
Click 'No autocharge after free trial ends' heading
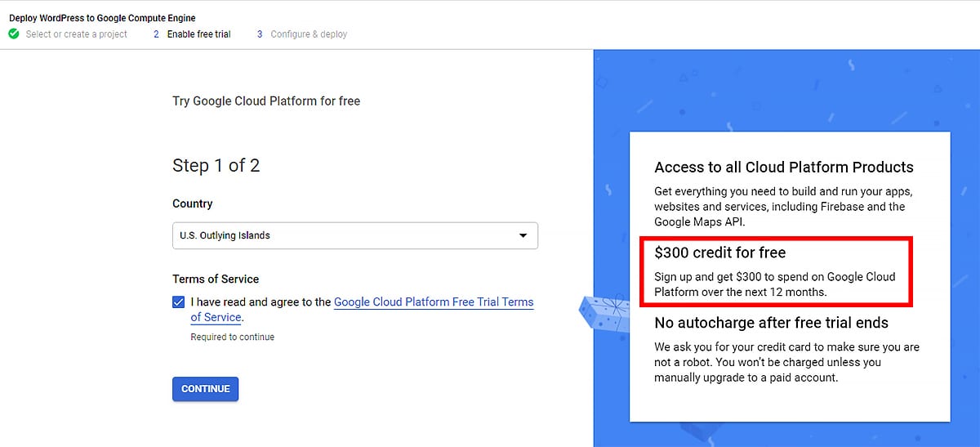tap(771, 323)
